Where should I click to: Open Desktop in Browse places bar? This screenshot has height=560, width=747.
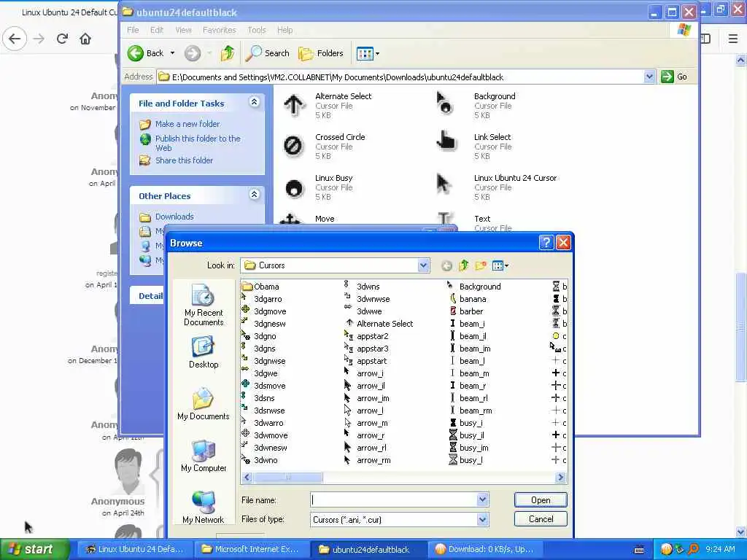click(x=204, y=352)
